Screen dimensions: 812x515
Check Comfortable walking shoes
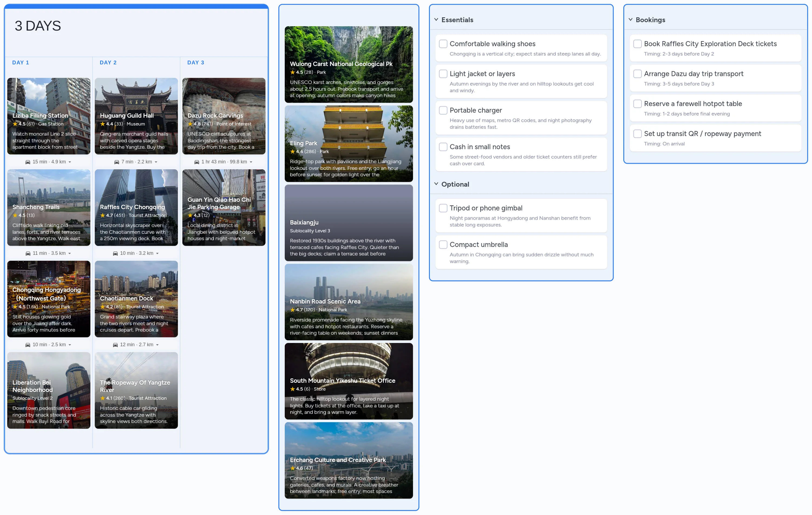443,44
